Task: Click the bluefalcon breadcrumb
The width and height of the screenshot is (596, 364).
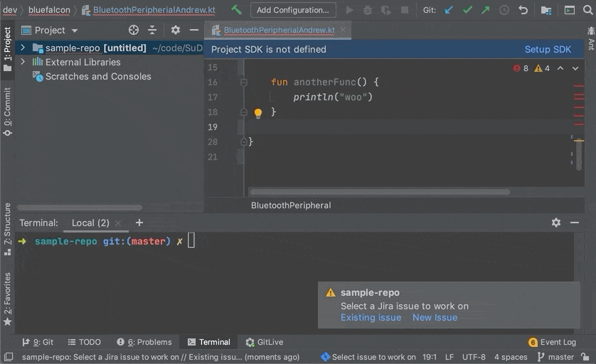Action: (x=49, y=10)
